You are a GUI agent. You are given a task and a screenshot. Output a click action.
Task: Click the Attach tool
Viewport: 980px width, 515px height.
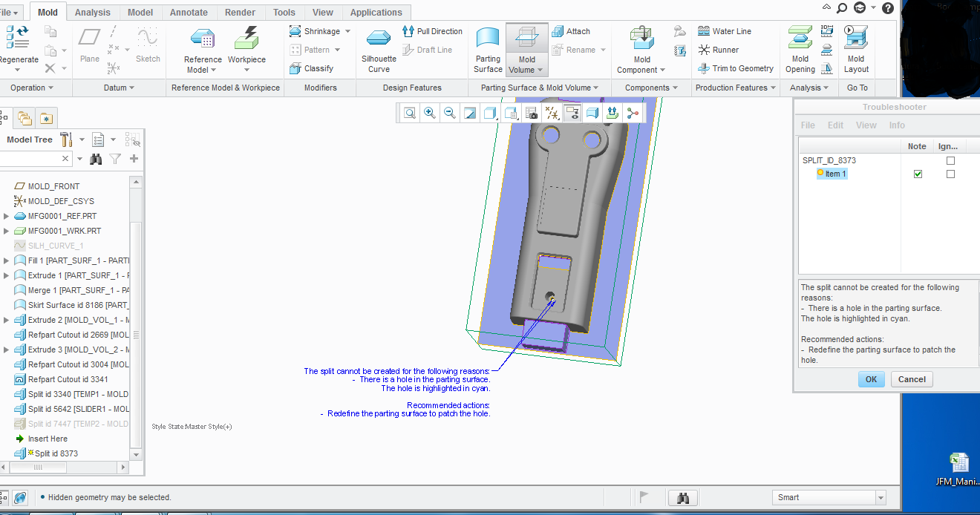[x=571, y=31]
